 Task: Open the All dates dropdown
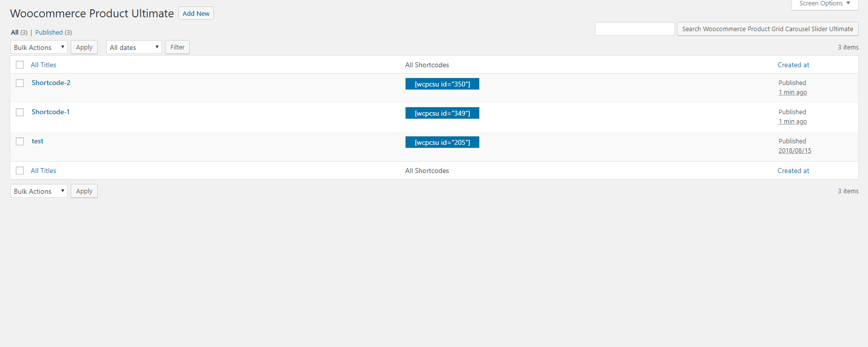pyautogui.click(x=134, y=47)
